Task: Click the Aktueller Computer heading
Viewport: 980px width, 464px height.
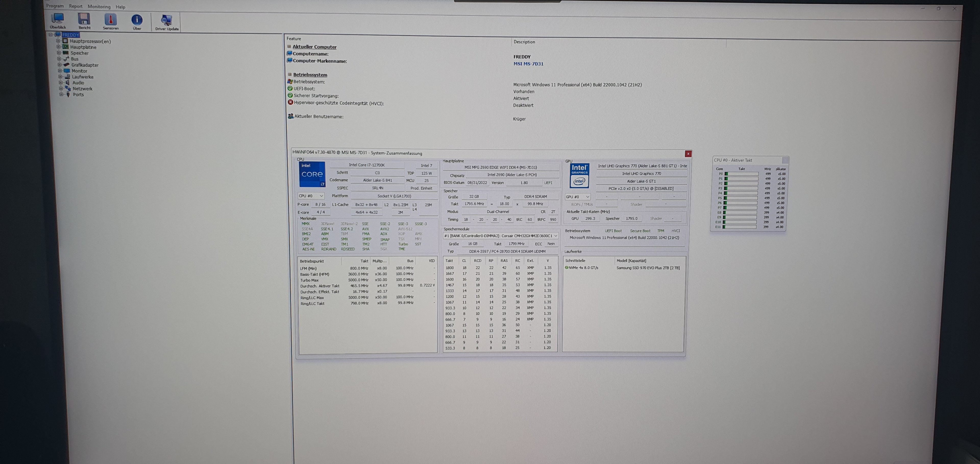Action: coord(314,47)
